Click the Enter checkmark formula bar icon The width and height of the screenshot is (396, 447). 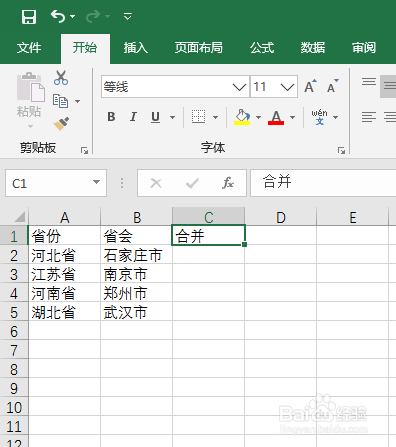192,183
